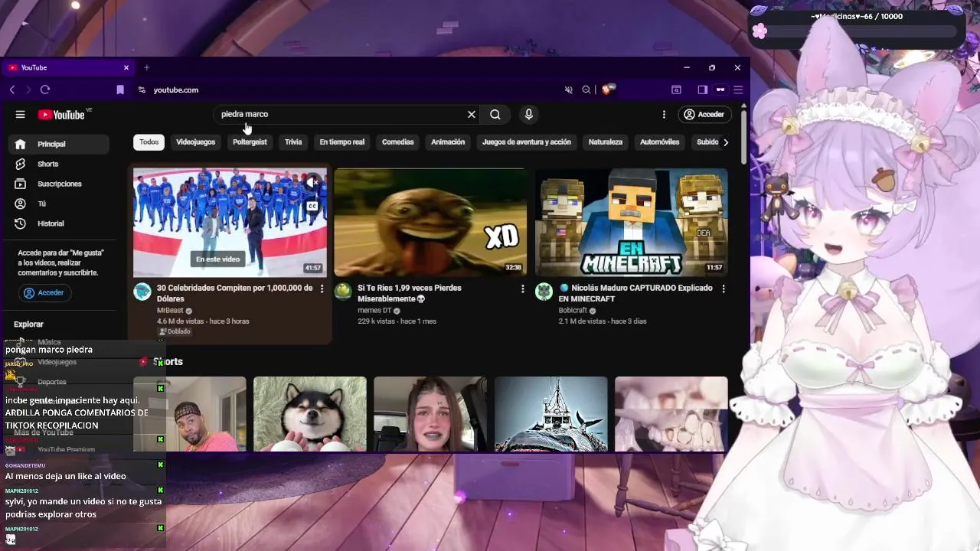Open the crying woman in car Short
The width and height of the screenshot is (980, 551).
(x=430, y=413)
